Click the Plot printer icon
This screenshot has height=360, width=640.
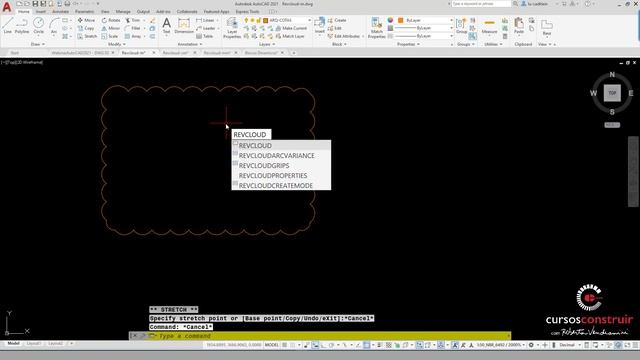[x=67, y=4]
